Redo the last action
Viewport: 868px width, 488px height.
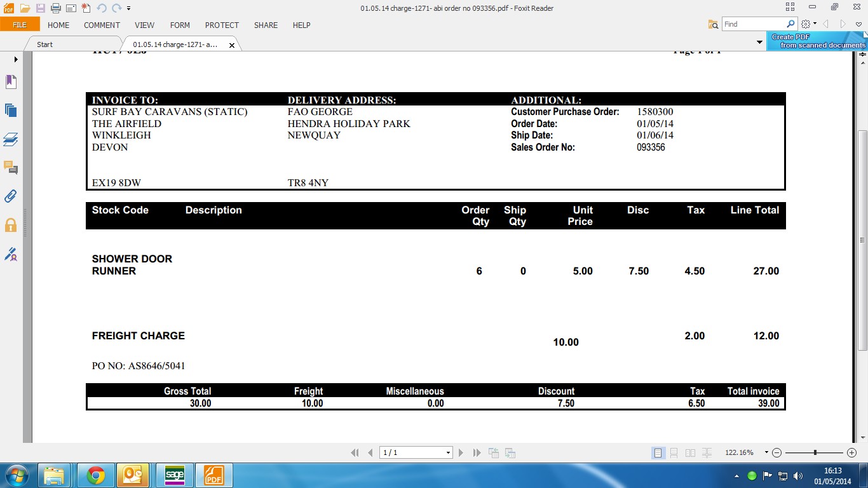tap(116, 8)
